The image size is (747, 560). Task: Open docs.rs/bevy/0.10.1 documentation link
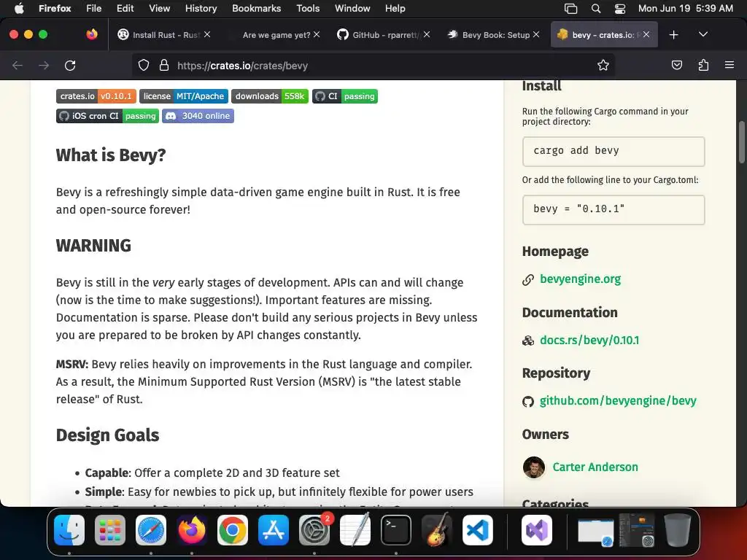[x=589, y=340]
